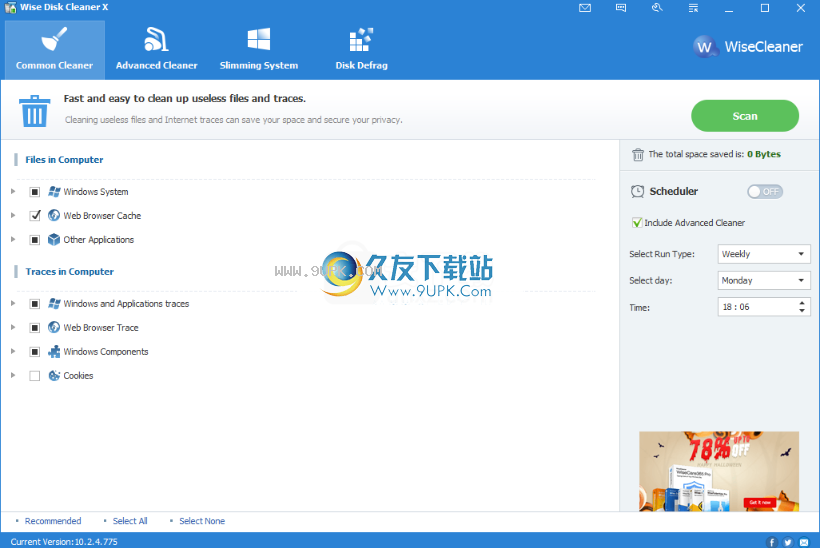Click the blue trash bin icon

[35, 111]
